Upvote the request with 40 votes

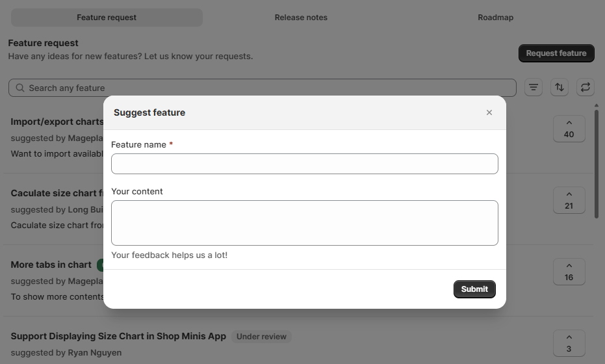tap(569, 129)
